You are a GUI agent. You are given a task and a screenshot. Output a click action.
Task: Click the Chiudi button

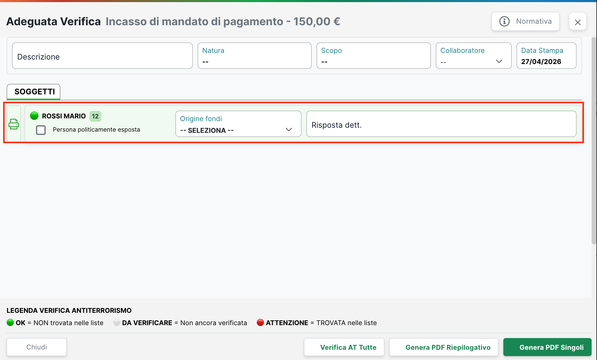[x=37, y=347]
